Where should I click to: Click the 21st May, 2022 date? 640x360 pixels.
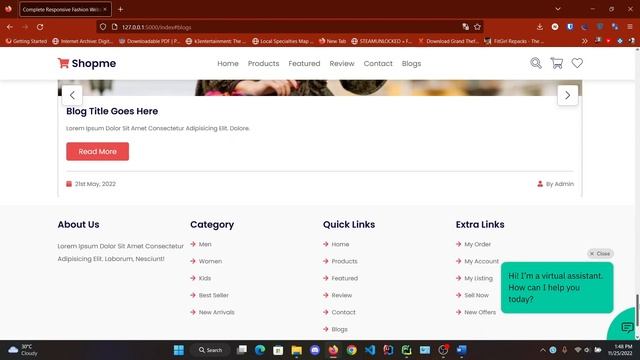coord(91,184)
